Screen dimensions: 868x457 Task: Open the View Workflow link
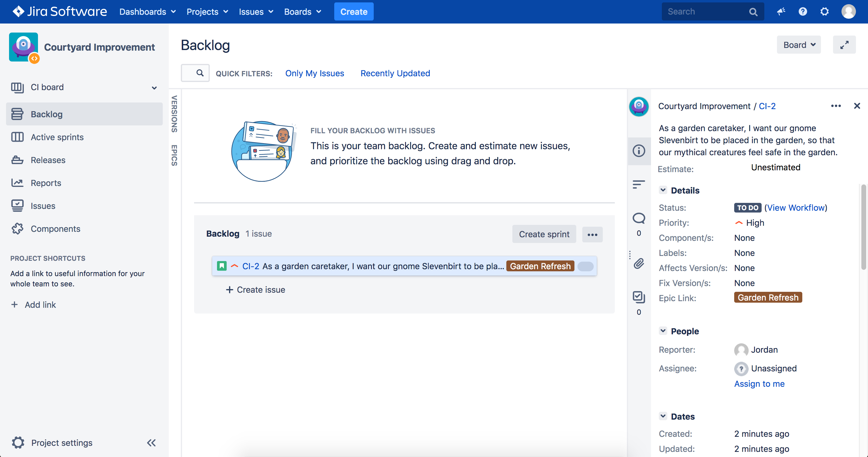[796, 208]
